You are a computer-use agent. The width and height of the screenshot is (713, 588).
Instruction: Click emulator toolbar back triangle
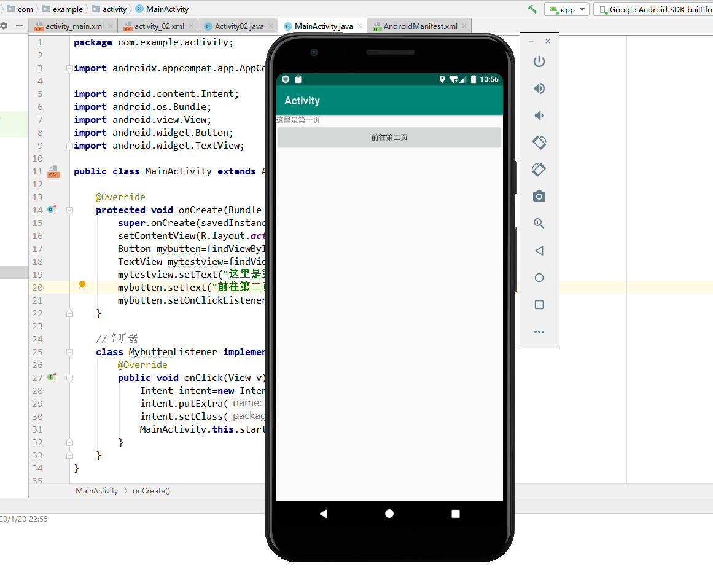[x=539, y=251]
